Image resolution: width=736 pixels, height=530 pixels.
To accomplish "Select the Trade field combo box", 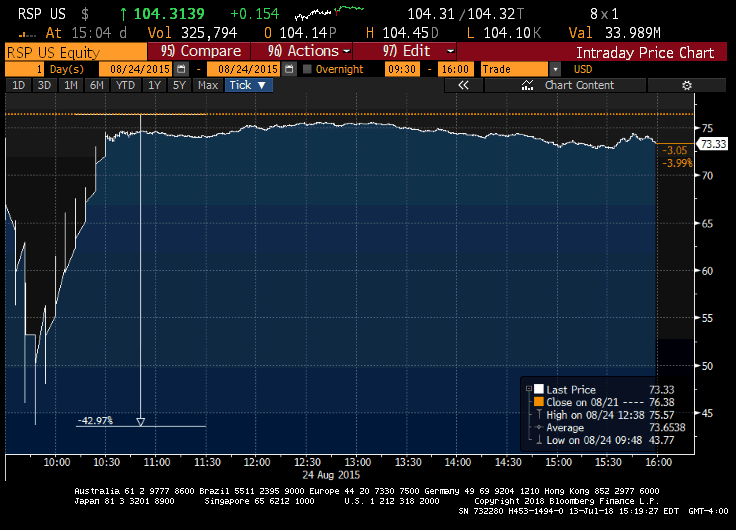I will point(514,69).
